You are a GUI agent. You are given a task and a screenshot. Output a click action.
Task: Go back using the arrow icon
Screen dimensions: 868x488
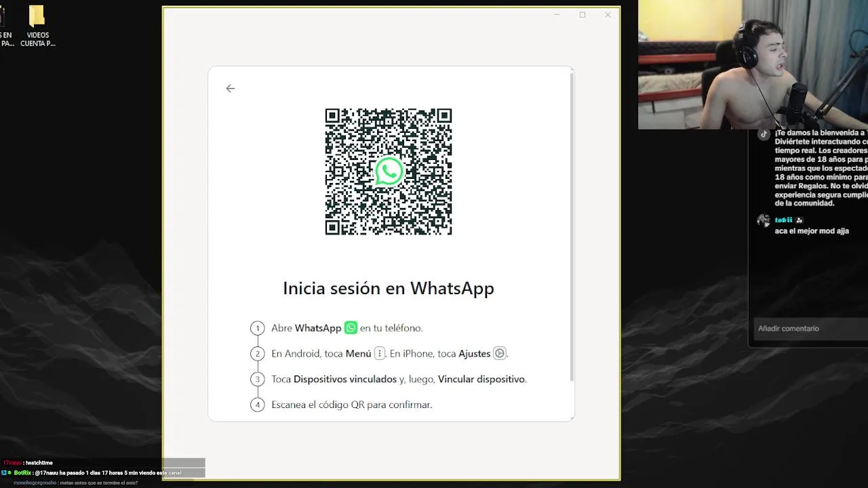coord(231,88)
